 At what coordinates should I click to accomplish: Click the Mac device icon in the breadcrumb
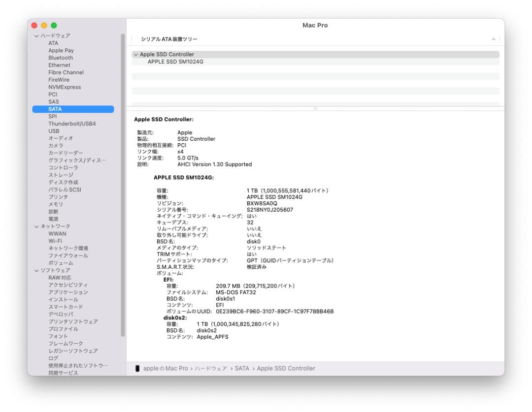138,368
